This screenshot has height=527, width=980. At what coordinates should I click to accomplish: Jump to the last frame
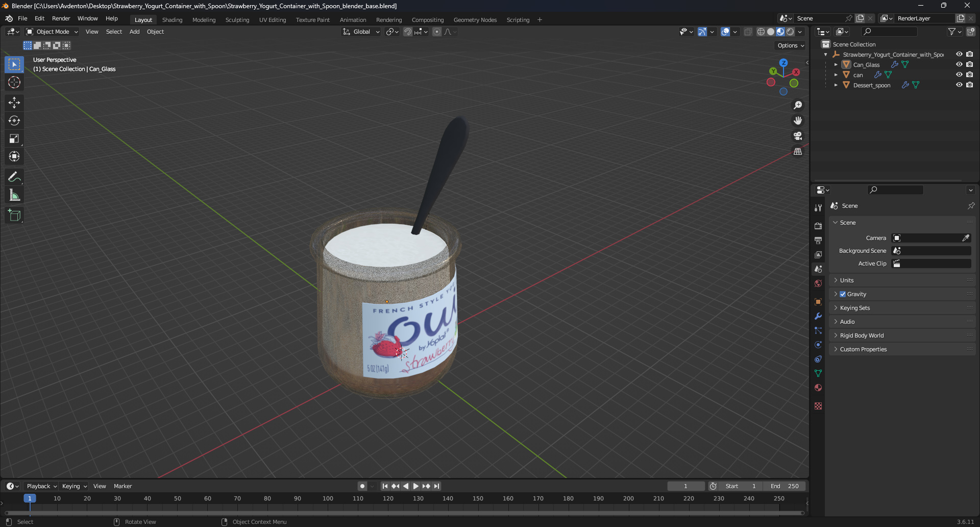(x=436, y=486)
